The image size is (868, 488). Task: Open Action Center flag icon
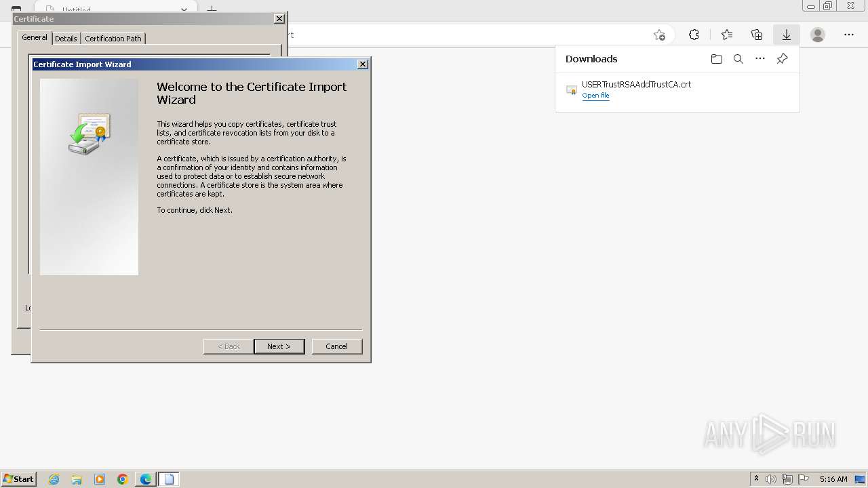804,479
